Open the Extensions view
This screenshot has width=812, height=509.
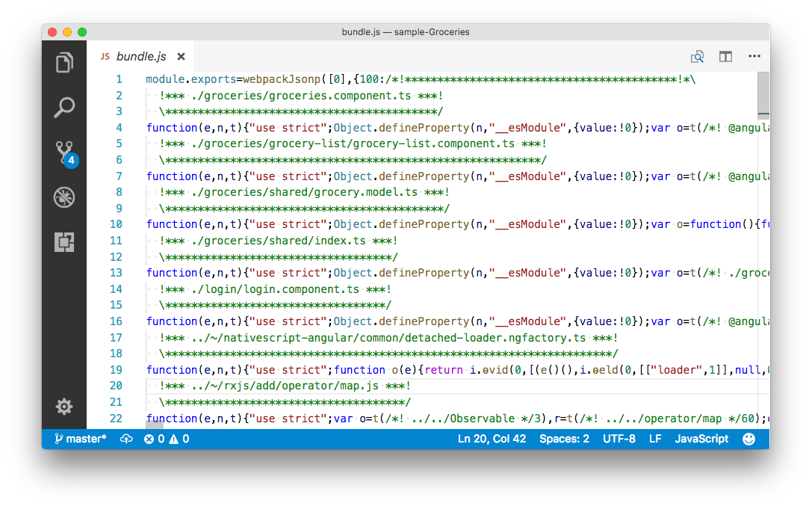[64, 242]
